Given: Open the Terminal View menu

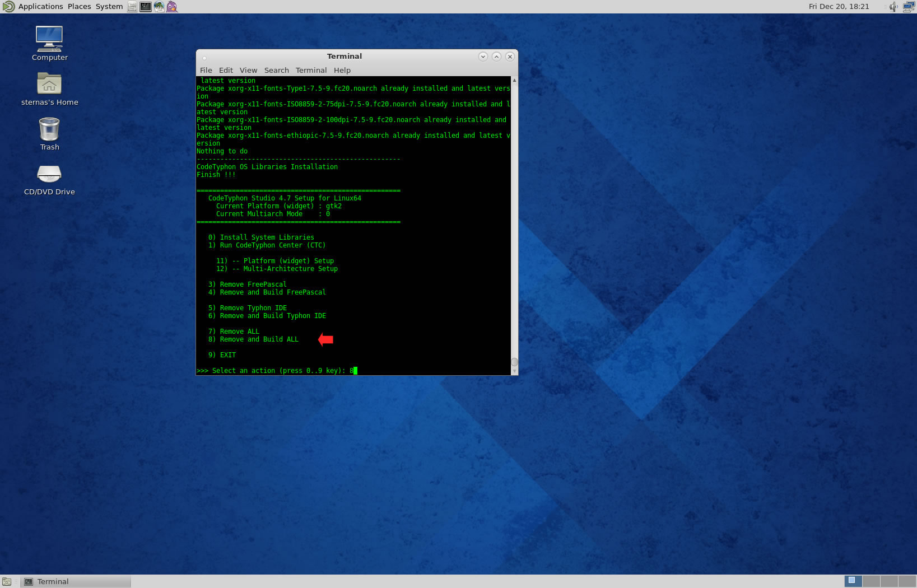Looking at the screenshot, I should (248, 70).
